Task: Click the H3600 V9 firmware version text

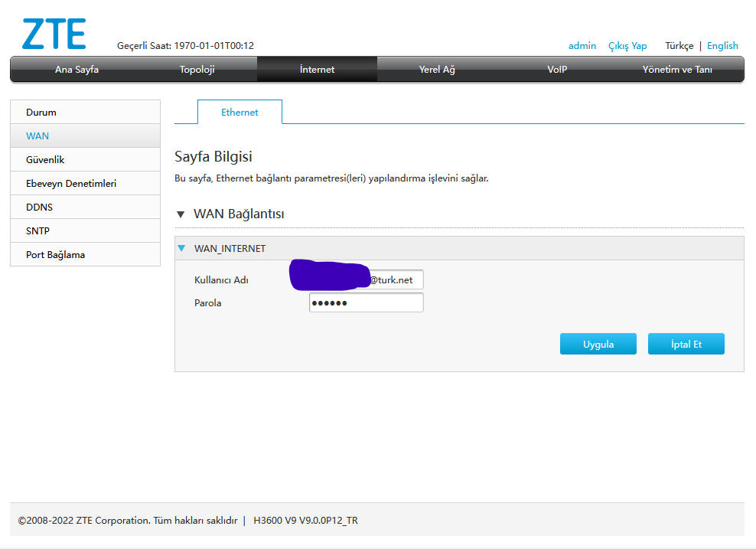Action: [305, 520]
